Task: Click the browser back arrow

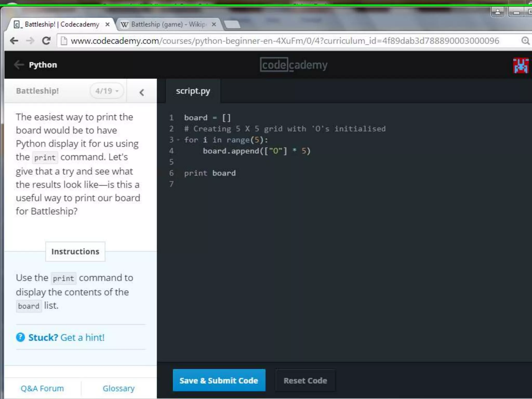Action: [x=14, y=41]
